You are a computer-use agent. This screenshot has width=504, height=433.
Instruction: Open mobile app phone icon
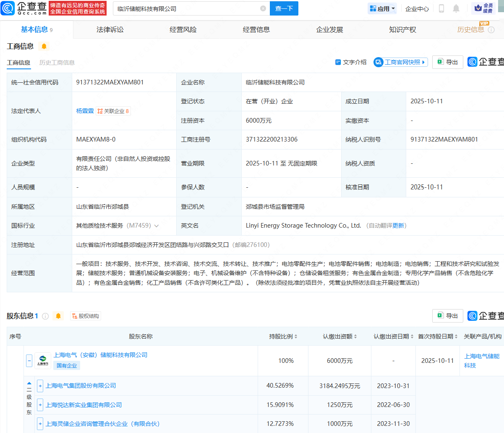click(441, 8)
